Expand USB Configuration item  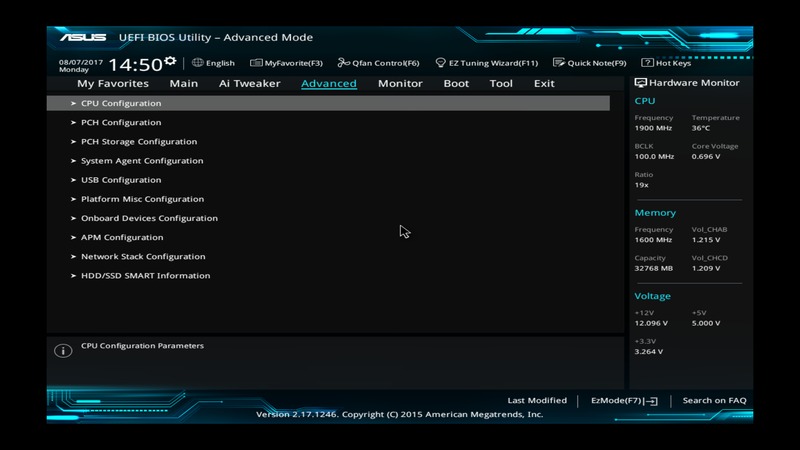point(120,180)
